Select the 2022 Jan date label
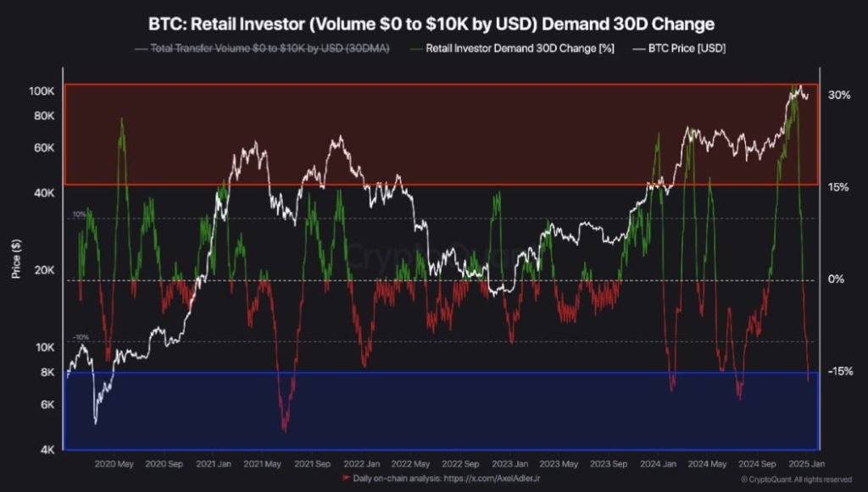The image size is (868, 492). point(363,464)
